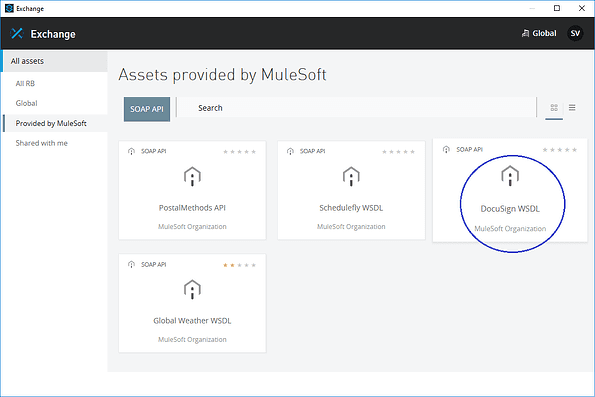The width and height of the screenshot is (595, 397).
Task: Click MuleSoft Organization under DocuSign WSDL
Action: click(x=510, y=228)
